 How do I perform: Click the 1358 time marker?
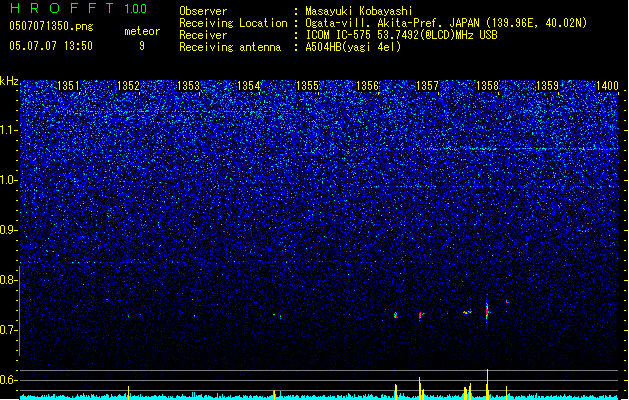[487, 86]
